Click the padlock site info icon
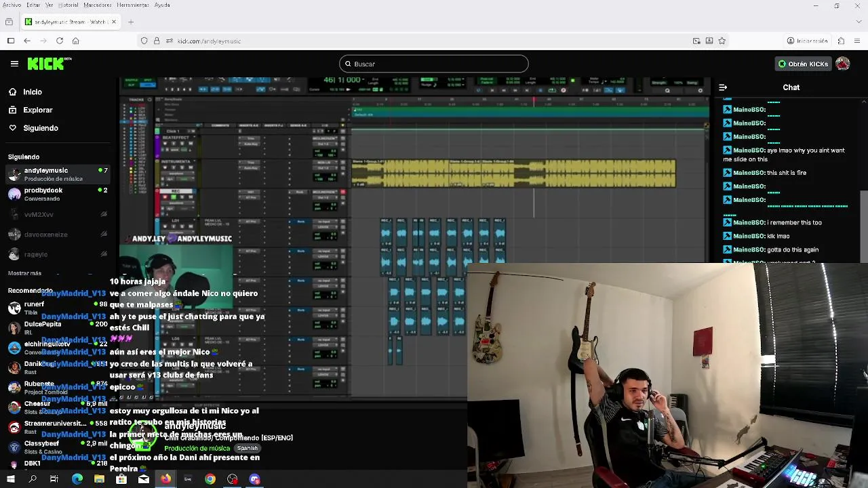 (157, 41)
